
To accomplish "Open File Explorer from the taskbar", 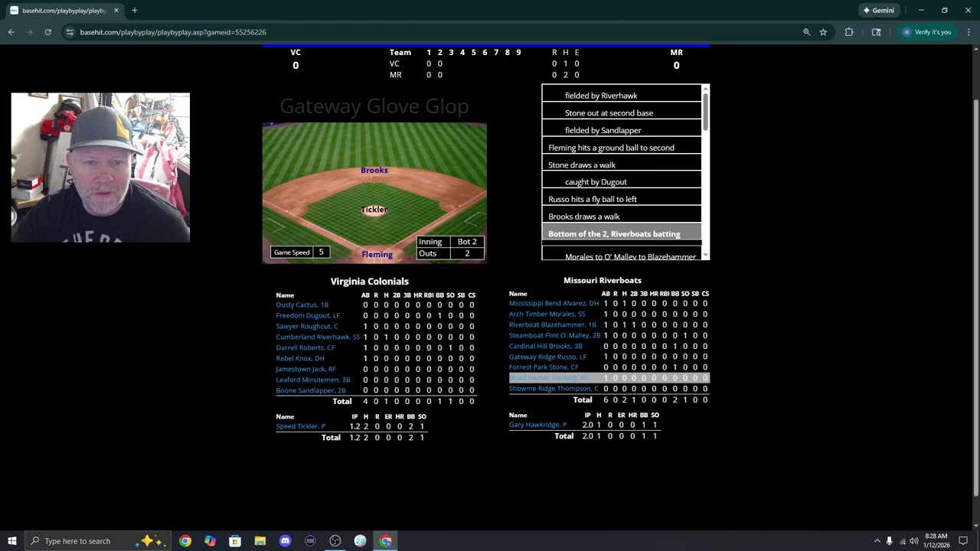I will pyautogui.click(x=260, y=541).
